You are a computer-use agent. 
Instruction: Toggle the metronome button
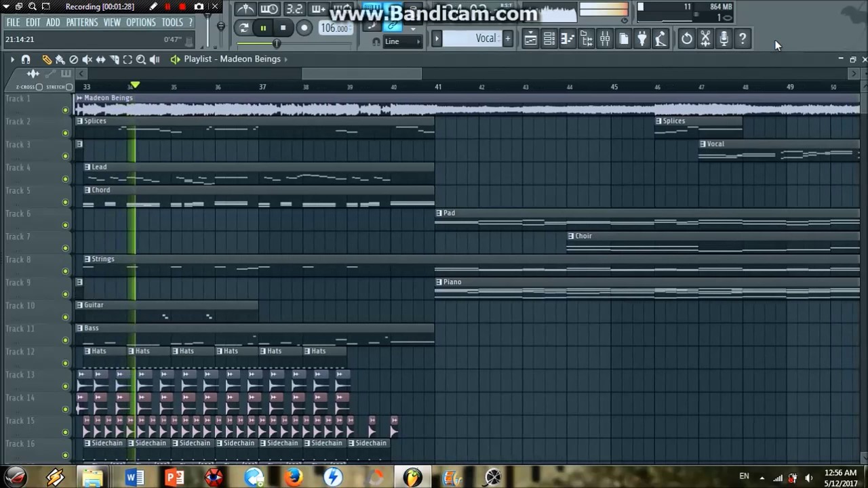(245, 9)
